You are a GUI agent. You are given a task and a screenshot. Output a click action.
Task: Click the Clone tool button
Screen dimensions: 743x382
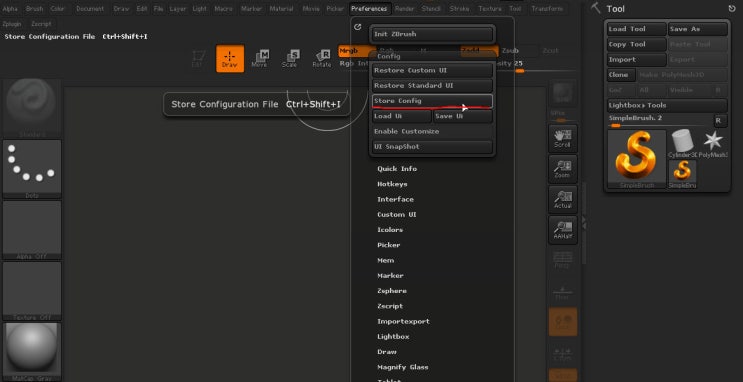click(x=621, y=75)
